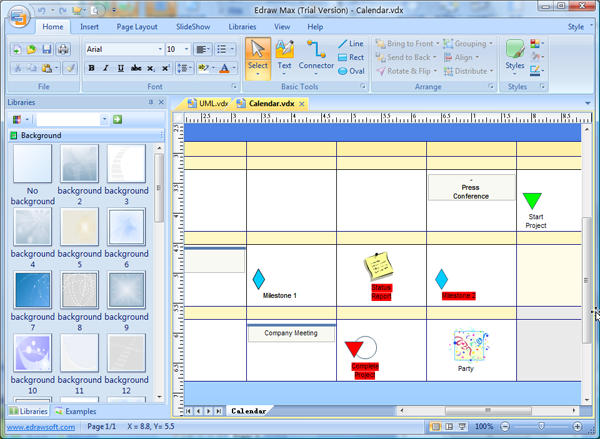This screenshot has height=439, width=600.
Task: Toggle Subscript formatting
Action: click(x=151, y=68)
